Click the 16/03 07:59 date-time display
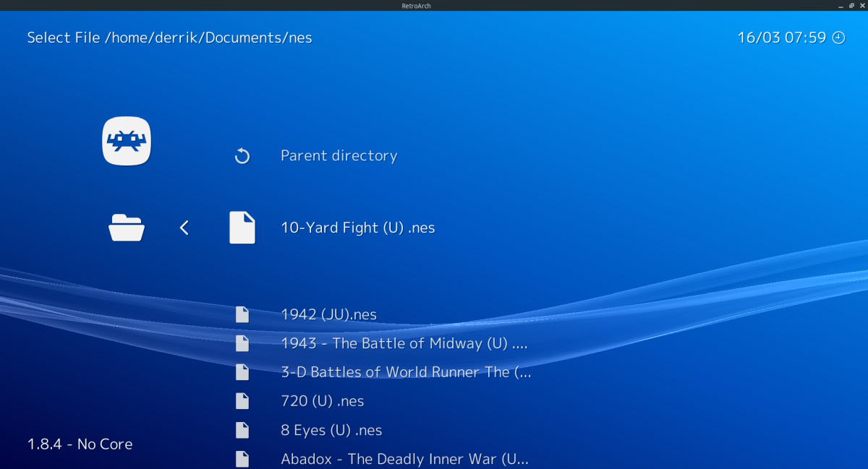This screenshot has height=469, width=868. pos(781,37)
